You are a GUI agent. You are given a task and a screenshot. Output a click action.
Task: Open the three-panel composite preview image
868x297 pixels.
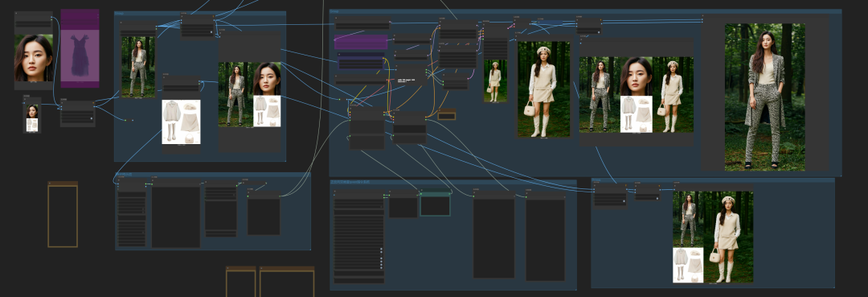pos(637,95)
